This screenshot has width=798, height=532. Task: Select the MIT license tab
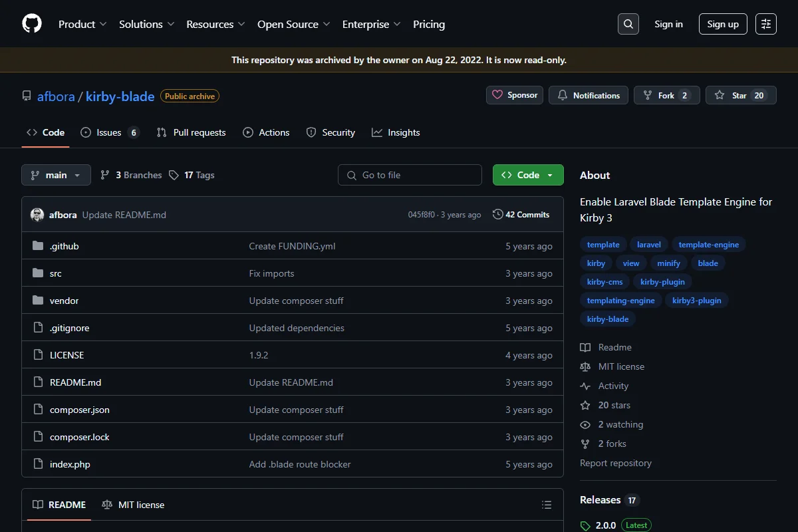133,505
